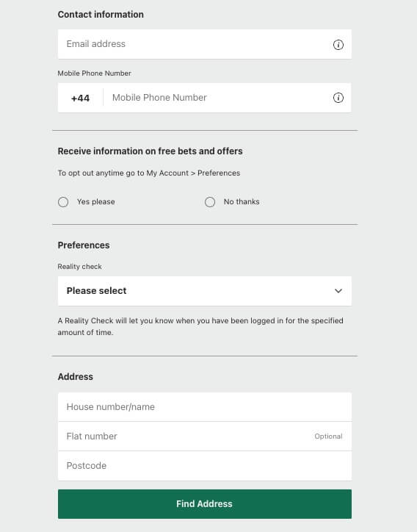The height and width of the screenshot is (532, 417).
Task: Select the No thanks radio button
Action: point(210,202)
